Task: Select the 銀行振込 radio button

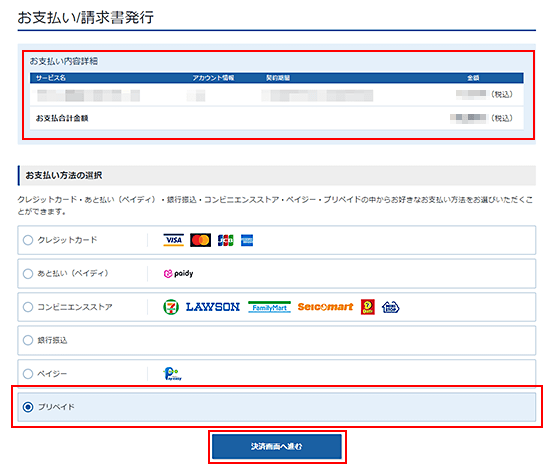Action: [28, 340]
